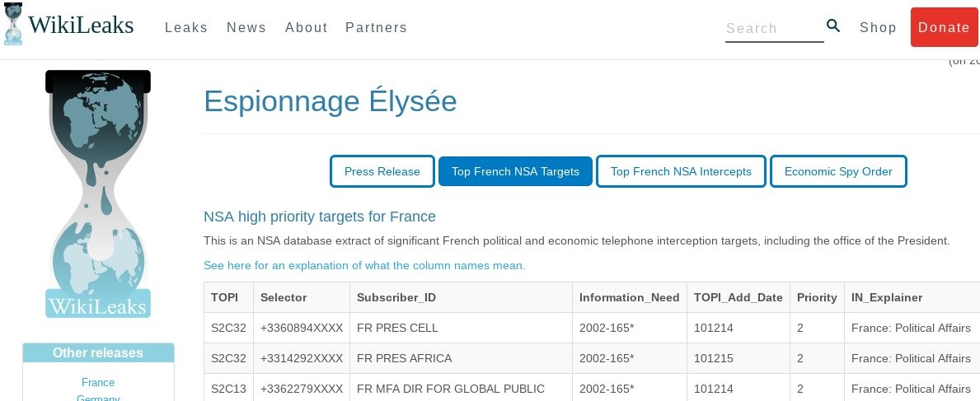This screenshot has width=980, height=401.
Task: Select the Top French NSA Targets tab
Action: [x=515, y=171]
